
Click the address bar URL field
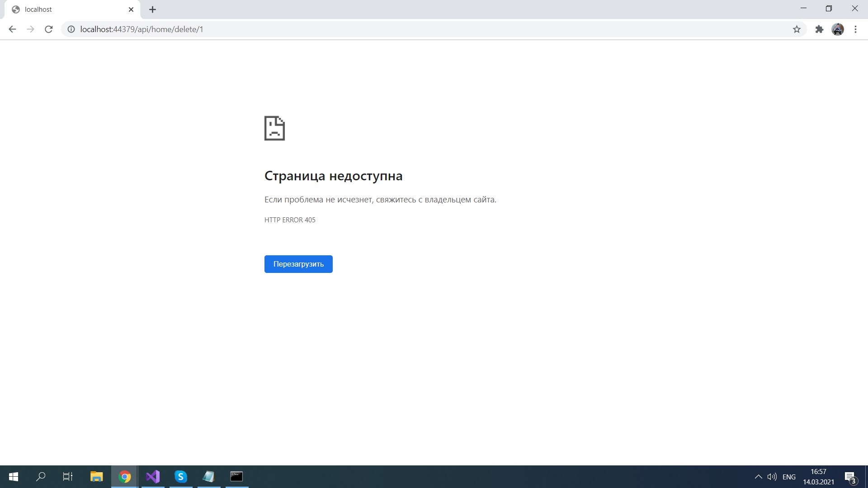[434, 29]
